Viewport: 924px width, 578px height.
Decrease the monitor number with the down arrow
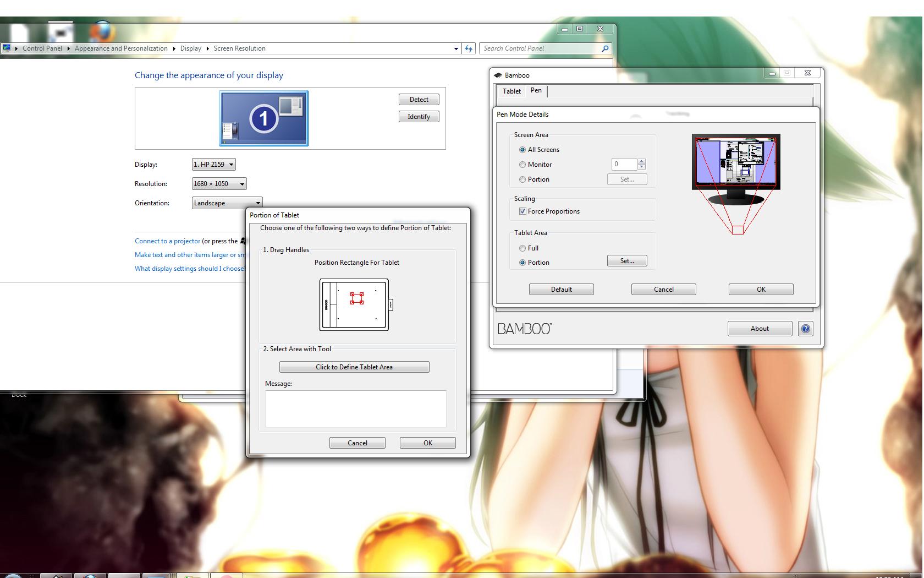tap(641, 167)
